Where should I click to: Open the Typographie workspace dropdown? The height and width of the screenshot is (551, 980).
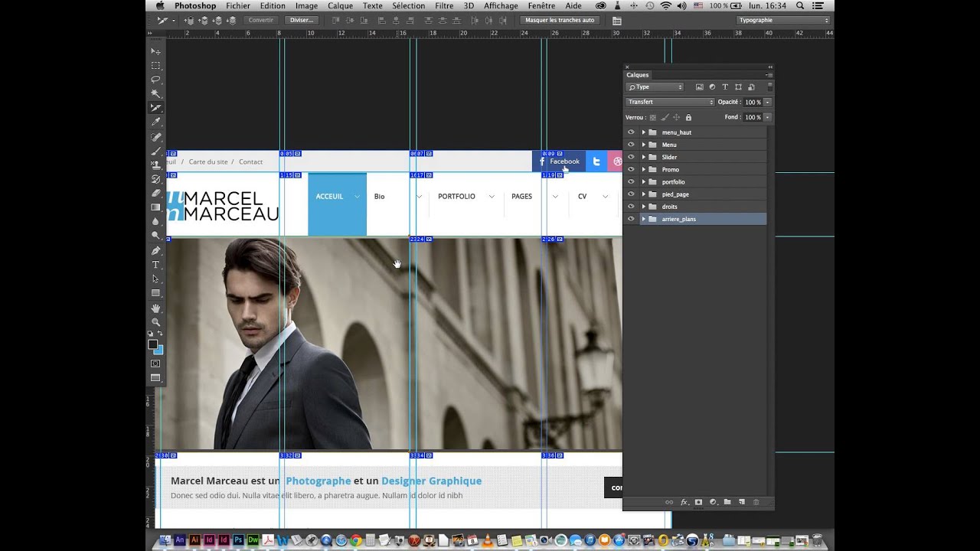coord(783,20)
